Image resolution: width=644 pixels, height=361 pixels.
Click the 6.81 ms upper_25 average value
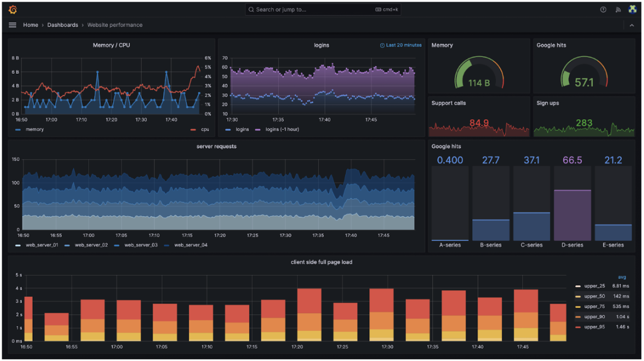[620, 286]
